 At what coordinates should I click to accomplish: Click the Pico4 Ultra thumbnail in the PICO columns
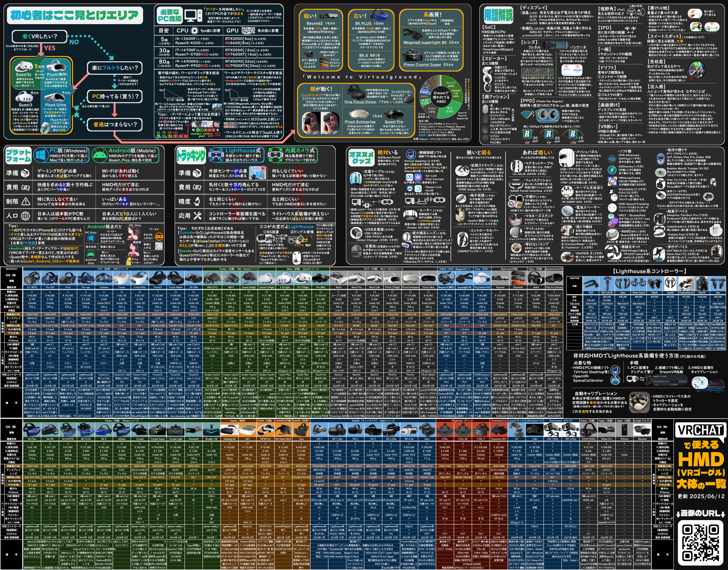click(x=428, y=278)
